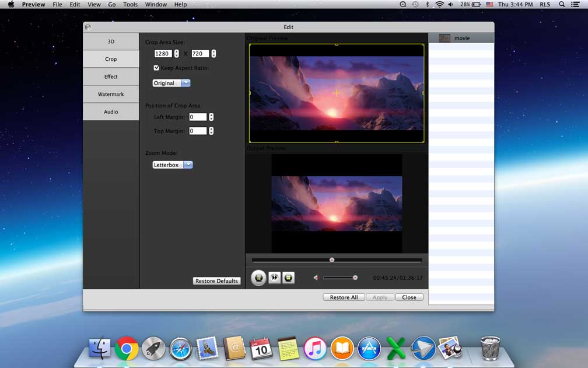Click the Top Margin input field

point(198,131)
